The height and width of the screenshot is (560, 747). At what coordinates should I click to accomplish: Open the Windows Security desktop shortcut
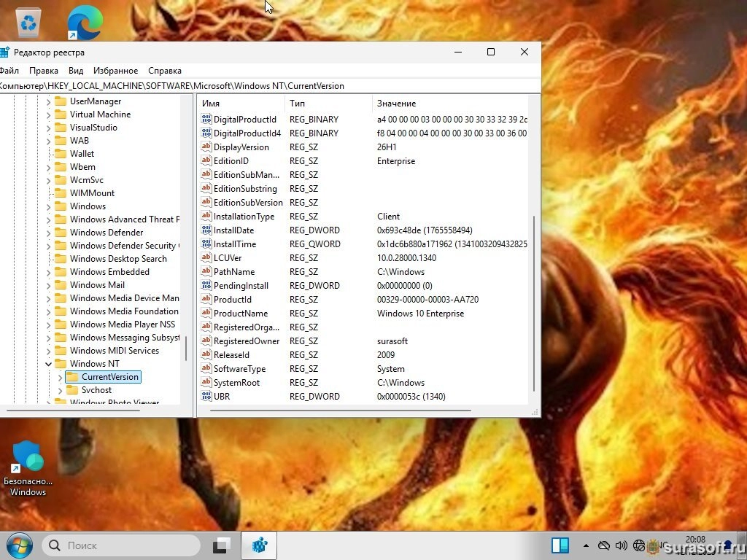(28, 469)
